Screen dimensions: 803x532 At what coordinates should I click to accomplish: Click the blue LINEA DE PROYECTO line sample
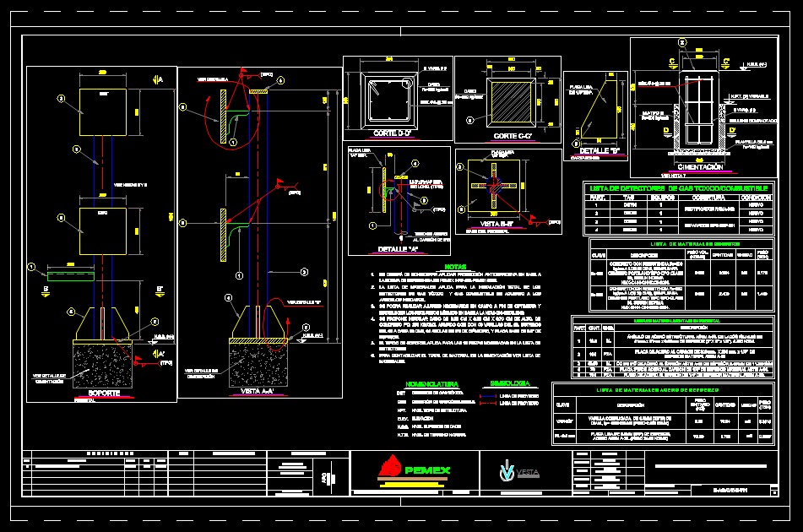point(489,396)
